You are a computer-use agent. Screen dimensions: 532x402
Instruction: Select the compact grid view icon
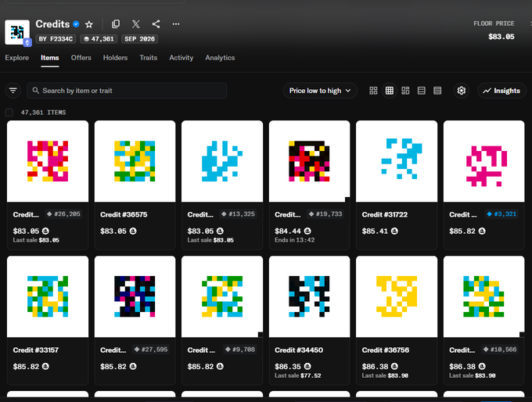[390, 91]
